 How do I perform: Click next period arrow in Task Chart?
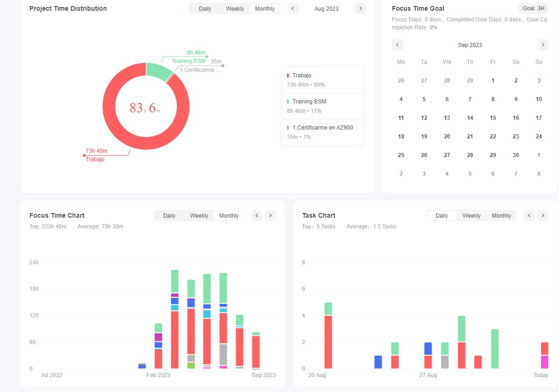[542, 215]
